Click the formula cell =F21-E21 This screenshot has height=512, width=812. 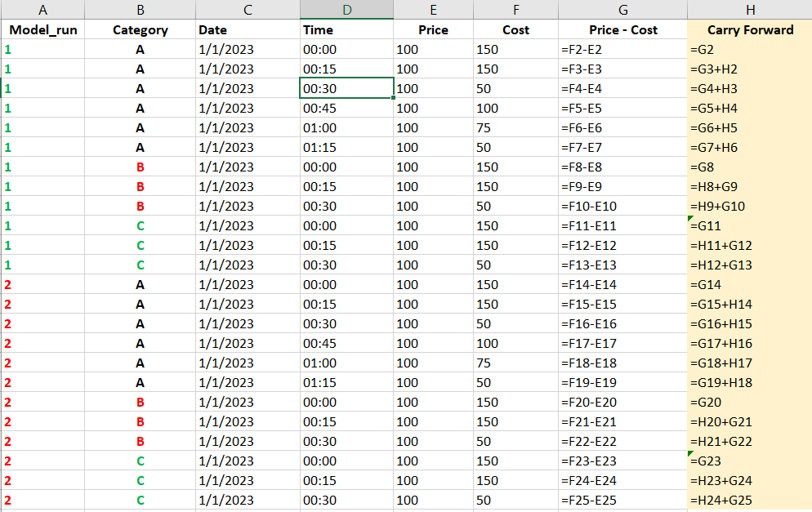point(623,422)
